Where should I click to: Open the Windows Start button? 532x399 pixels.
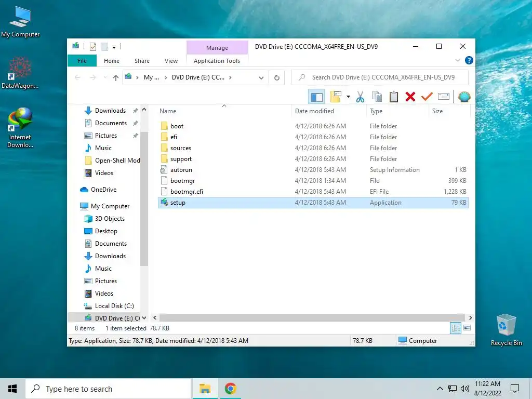click(12, 389)
